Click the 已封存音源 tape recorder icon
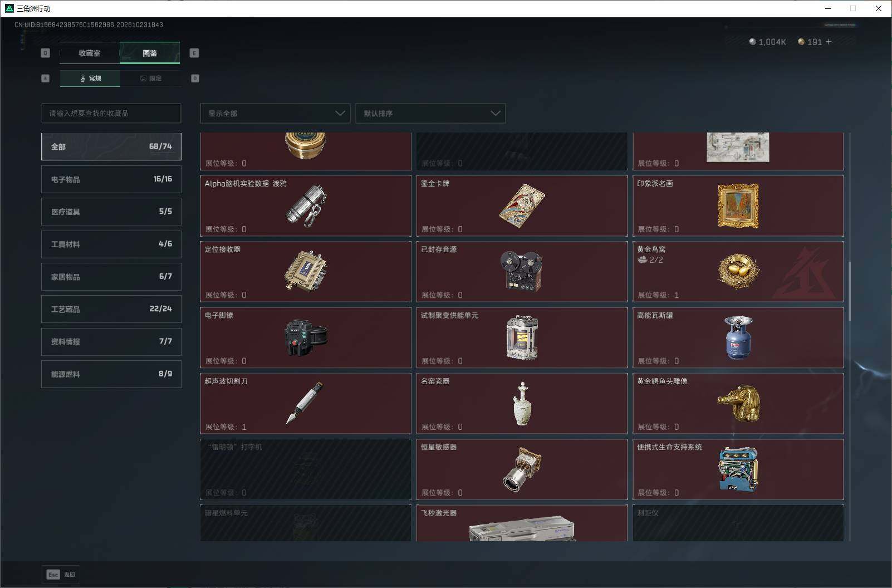892x588 pixels. point(521,271)
